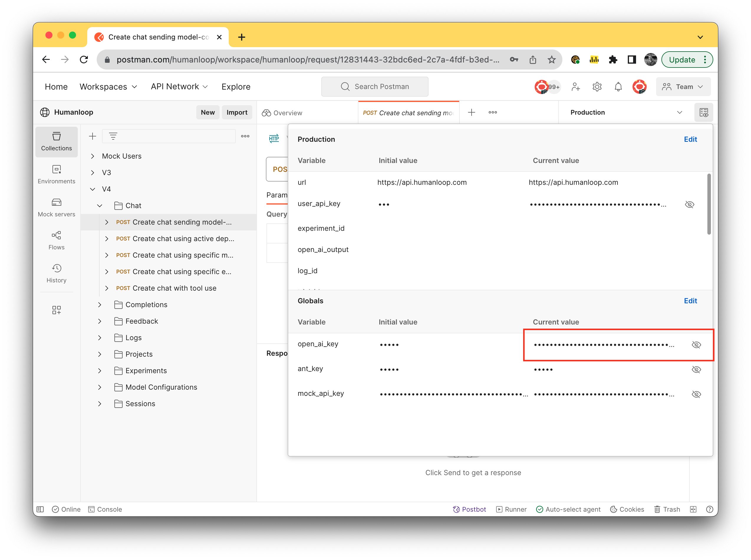The width and height of the screenshot is (751, 560).
Task: Expand the V3 collection
Action: (92, 172)
